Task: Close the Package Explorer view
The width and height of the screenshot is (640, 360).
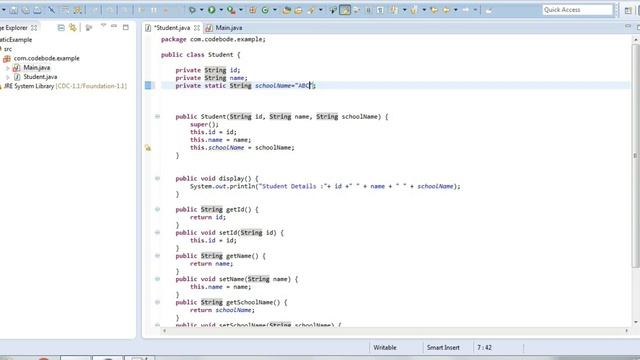Action: (34, 28)
